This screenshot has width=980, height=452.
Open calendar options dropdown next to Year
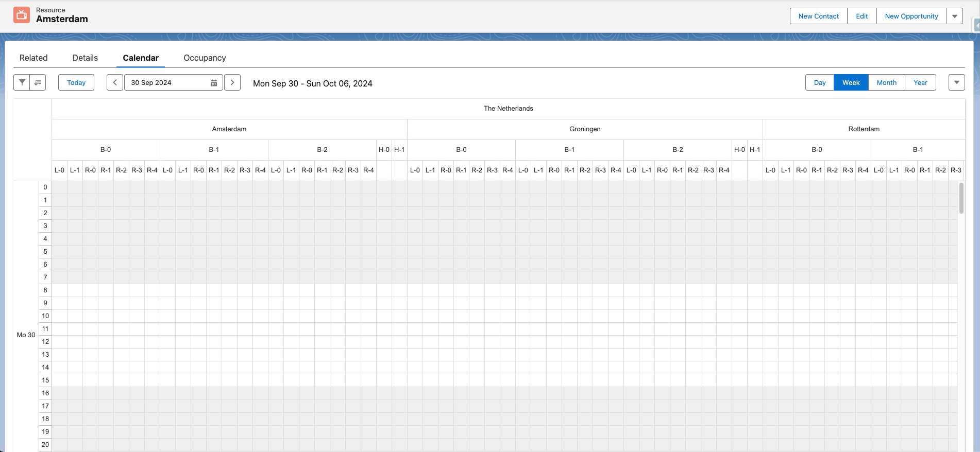pos(956,82)
